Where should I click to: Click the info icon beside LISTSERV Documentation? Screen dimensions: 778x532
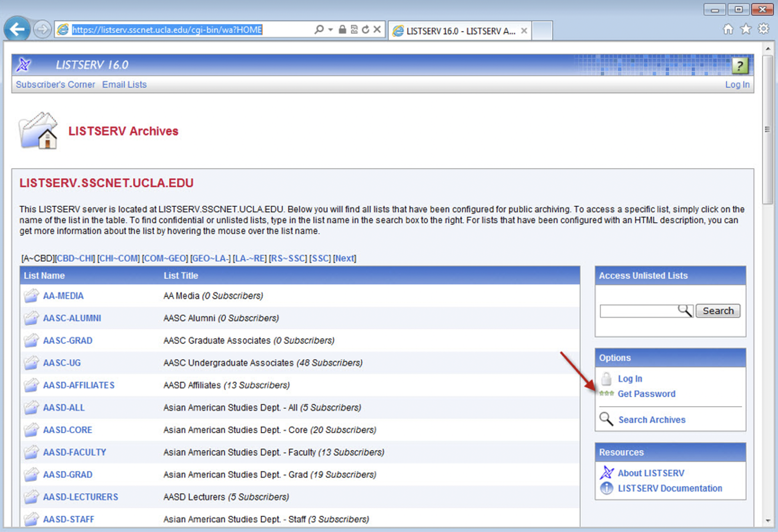pos(607,488)
